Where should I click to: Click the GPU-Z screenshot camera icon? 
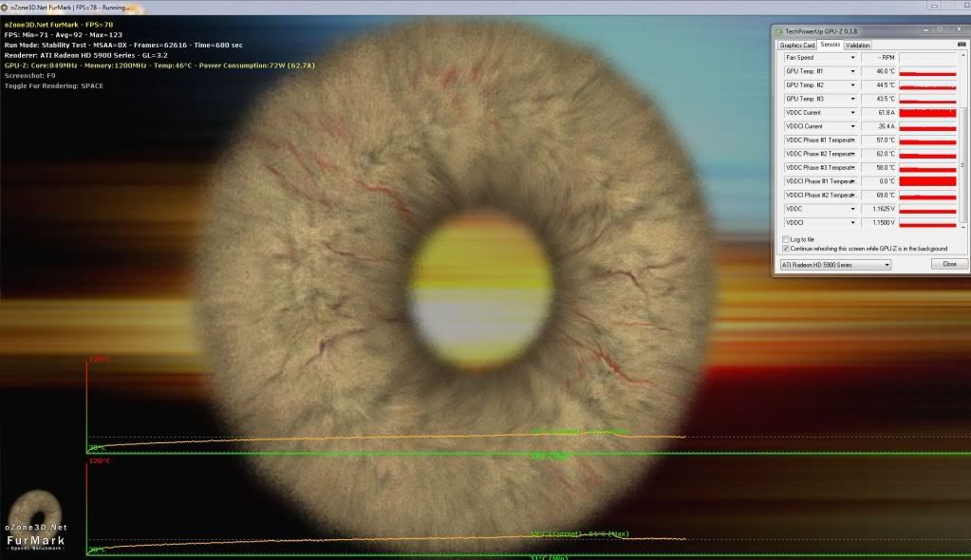point(962,45)
